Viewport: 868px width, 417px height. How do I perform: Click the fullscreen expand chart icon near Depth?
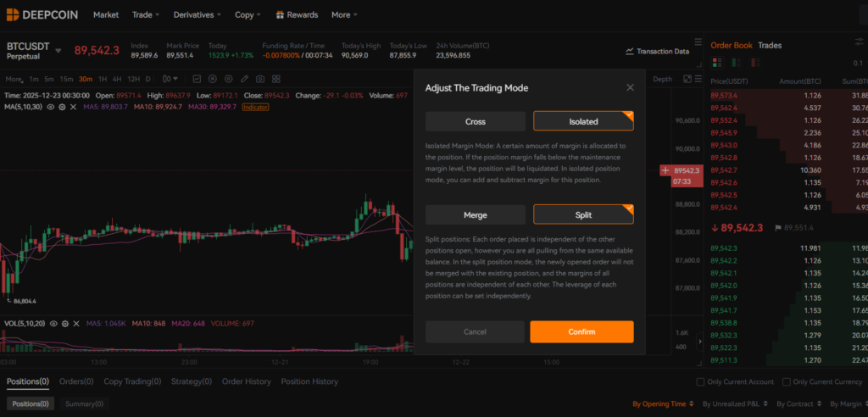pos(687,79)
